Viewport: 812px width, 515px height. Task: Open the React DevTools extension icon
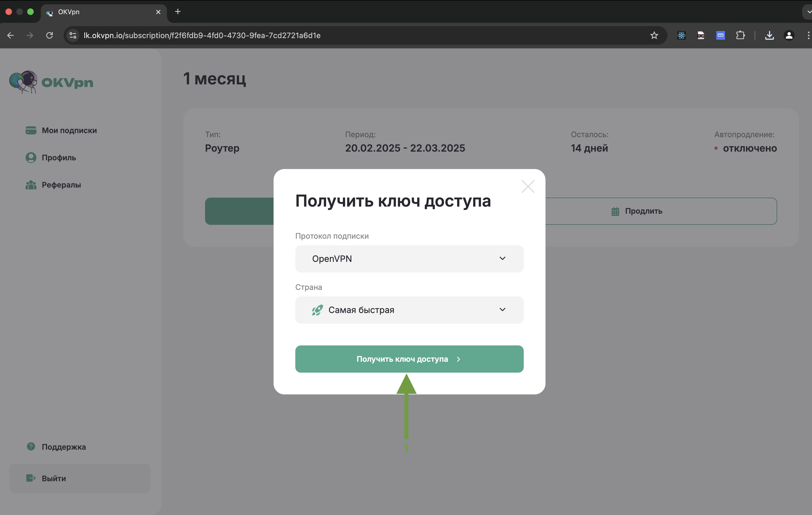[681, 35]
